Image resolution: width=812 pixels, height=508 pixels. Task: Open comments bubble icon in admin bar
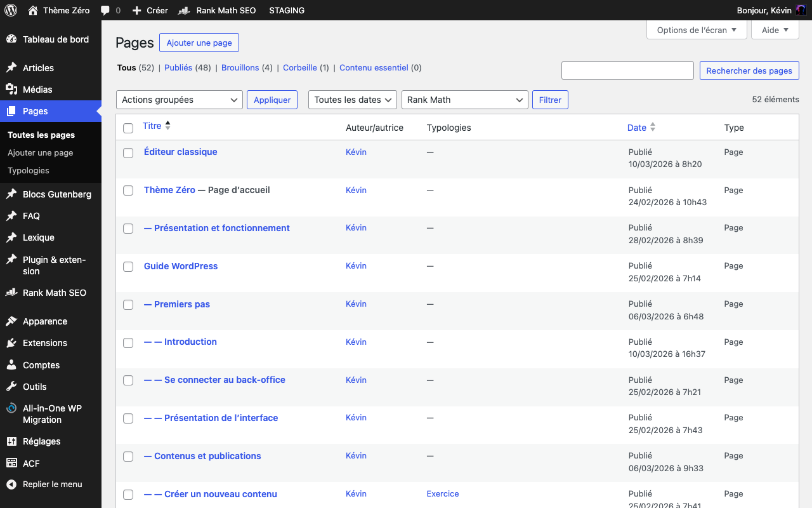[x=105, y=10]
